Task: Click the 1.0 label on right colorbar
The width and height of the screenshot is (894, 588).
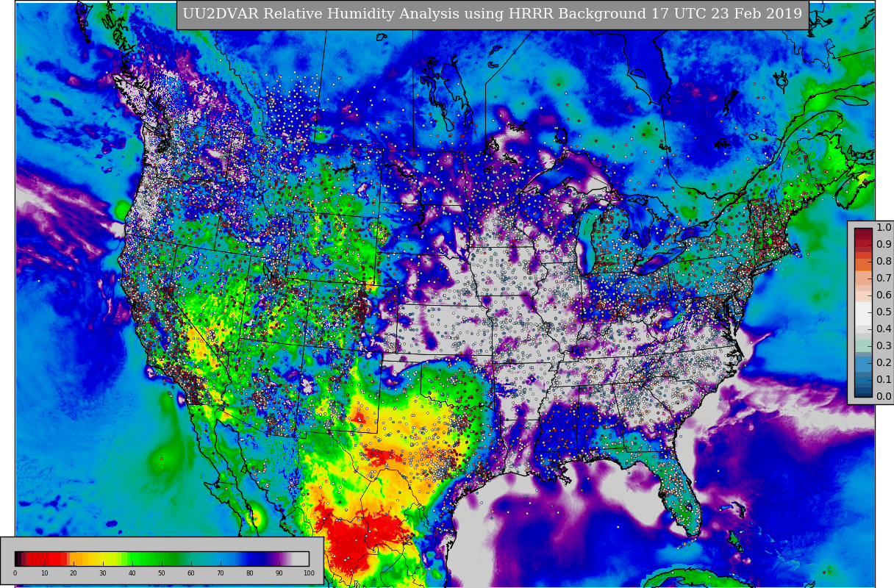Action: (x=884, y=227)
